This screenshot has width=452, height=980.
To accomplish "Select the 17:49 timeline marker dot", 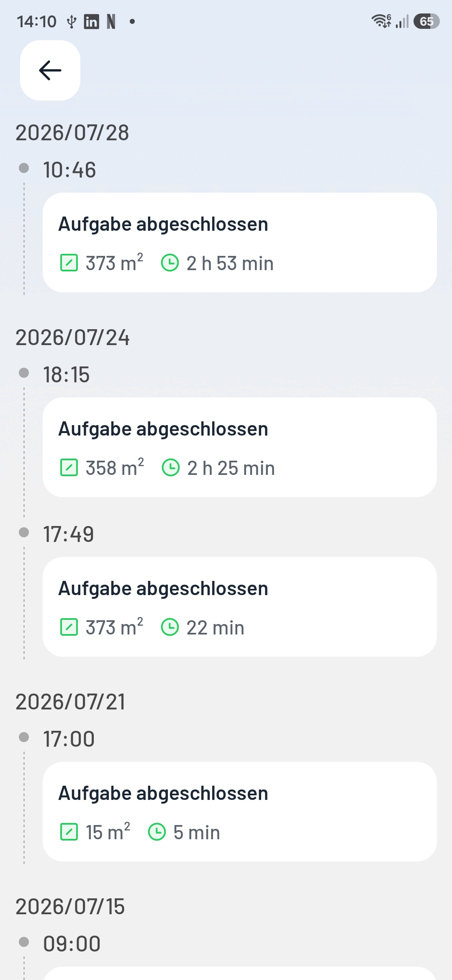I will click(x=24, y=532).
